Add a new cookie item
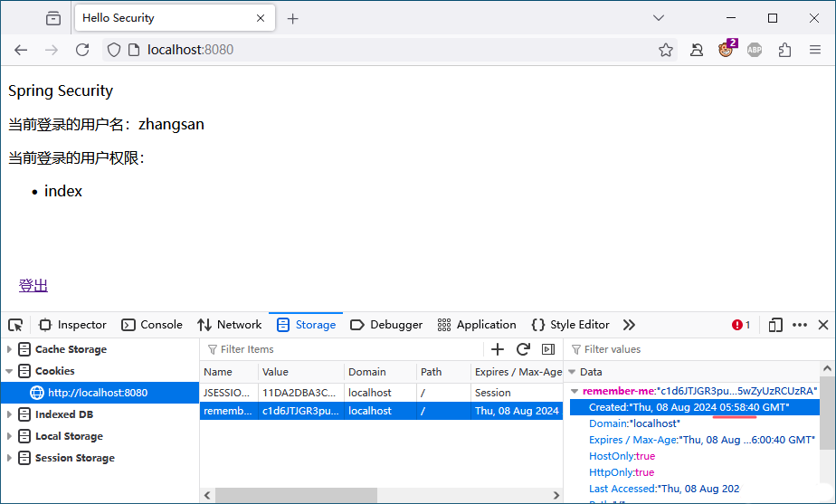 [x=497, y=349]
